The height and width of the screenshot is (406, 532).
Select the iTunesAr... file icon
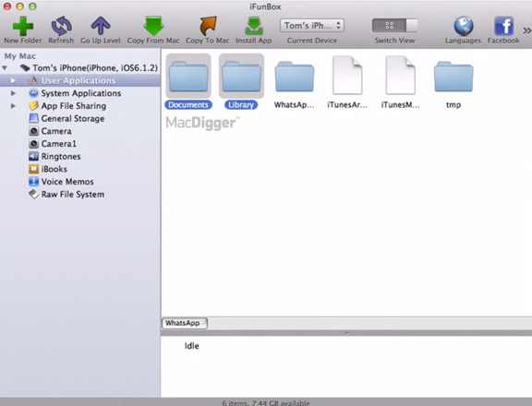pos(347,76)
